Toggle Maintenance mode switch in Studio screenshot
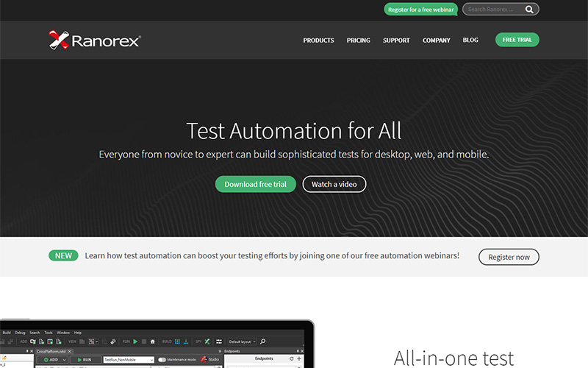The width and height of the screenshot is (588, 368). pyautogui.click(x=162, y=360)
